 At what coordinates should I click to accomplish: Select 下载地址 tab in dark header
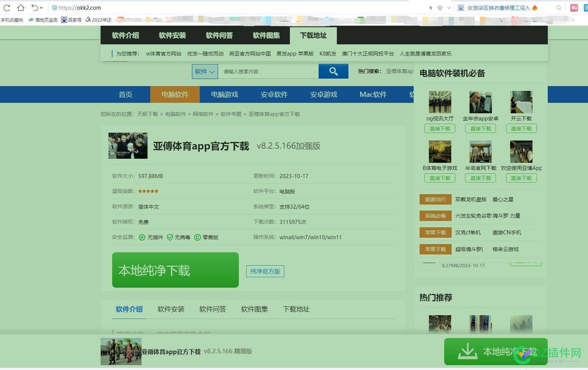[x=313, y=35]
